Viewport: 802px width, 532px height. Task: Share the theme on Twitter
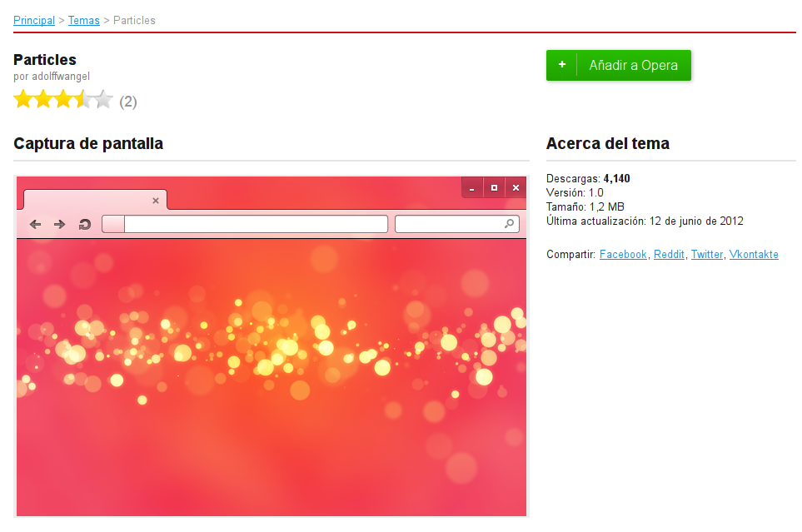[x=706, y=254]
